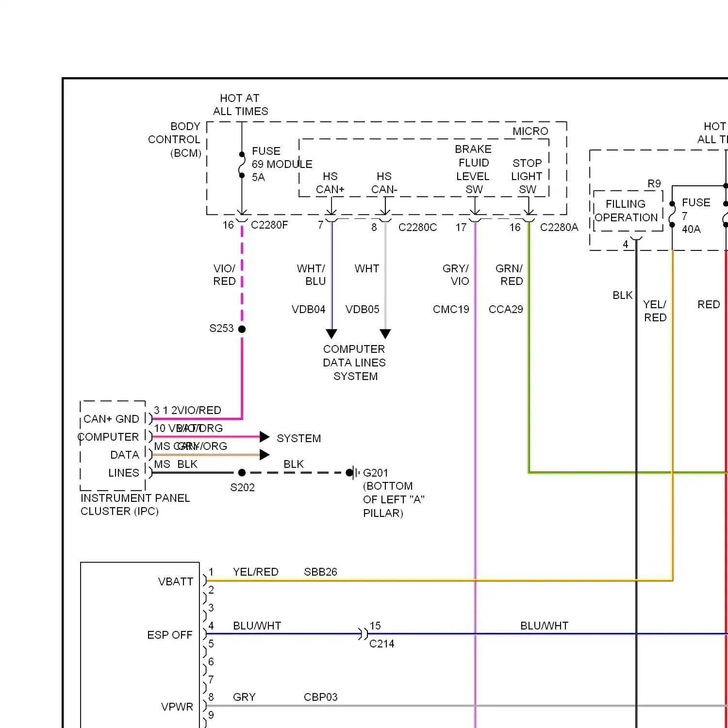
Task: Select the CAN+ GND text in IPC box
Action: [x=111, y=419]
